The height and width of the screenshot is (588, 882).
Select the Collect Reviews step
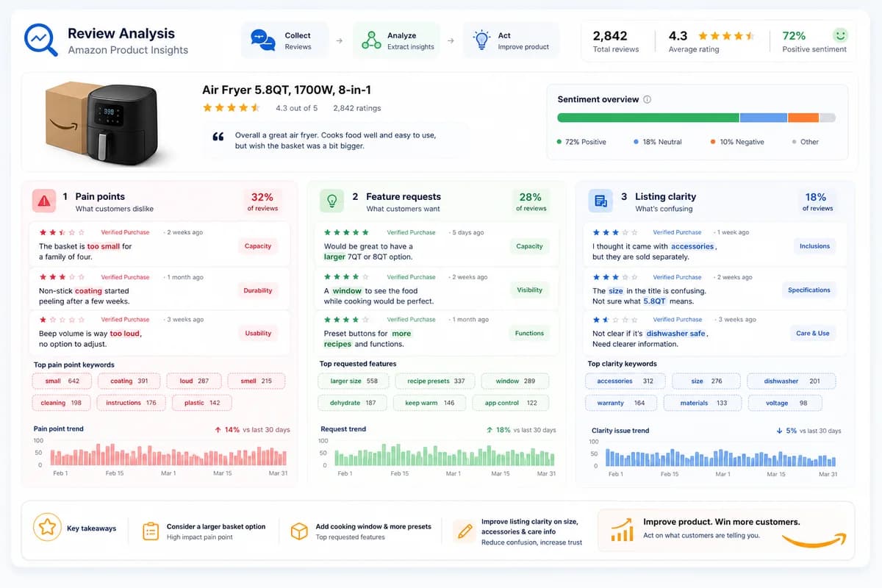(284, 40)
